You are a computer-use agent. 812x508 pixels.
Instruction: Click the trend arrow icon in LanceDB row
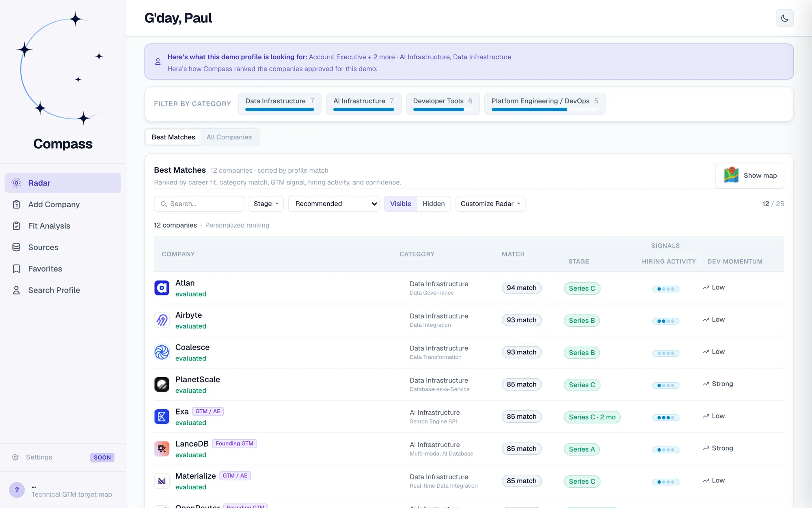point(706,448)
